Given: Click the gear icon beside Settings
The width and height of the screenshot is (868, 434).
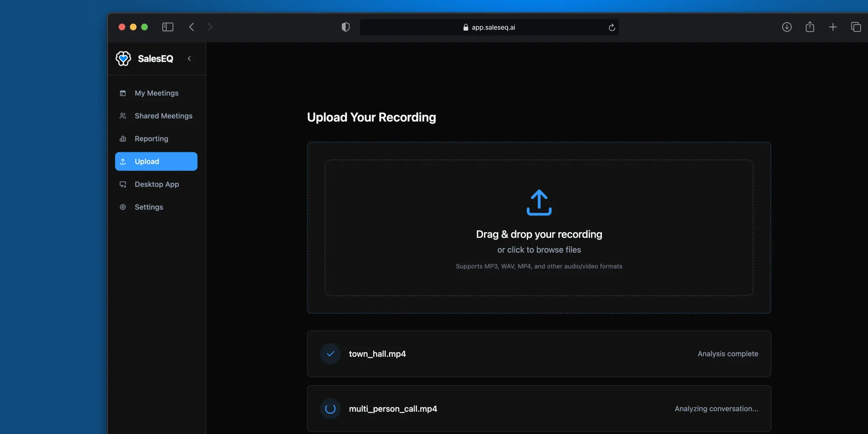Looking at the screenshot, I should (123, 207).
